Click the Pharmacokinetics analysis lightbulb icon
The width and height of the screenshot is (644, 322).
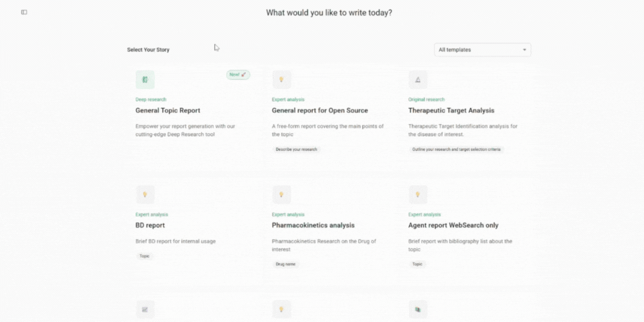coord(281,194)
